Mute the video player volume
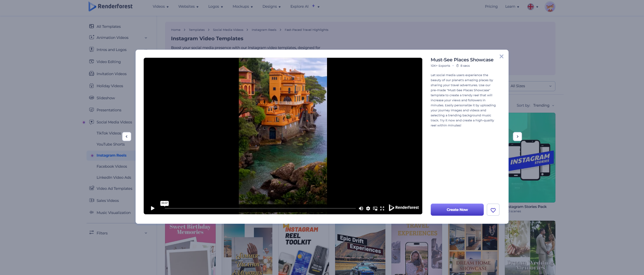The width and height of the screenshot is (644, 275). pos(361,209)
